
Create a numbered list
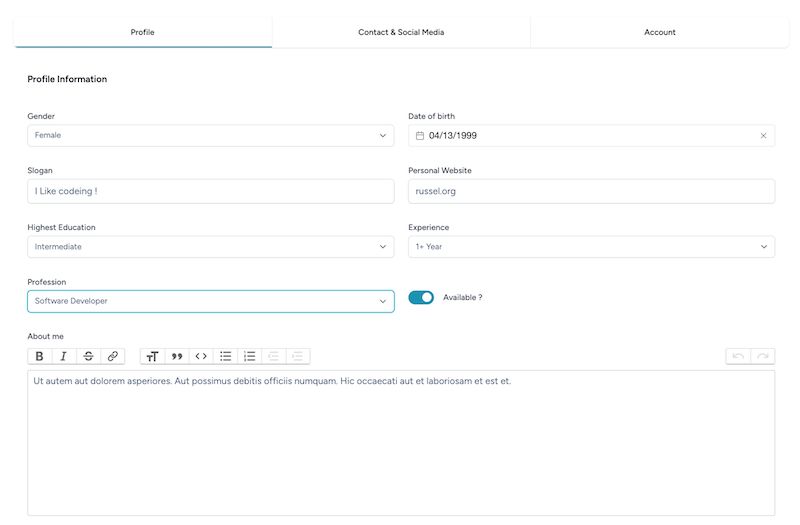tap(249, 356)
